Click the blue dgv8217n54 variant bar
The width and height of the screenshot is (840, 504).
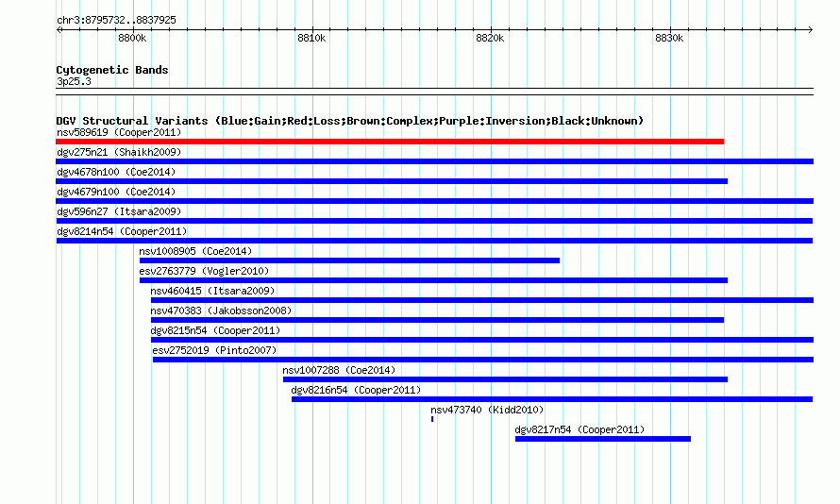click(x=603, y=439)
